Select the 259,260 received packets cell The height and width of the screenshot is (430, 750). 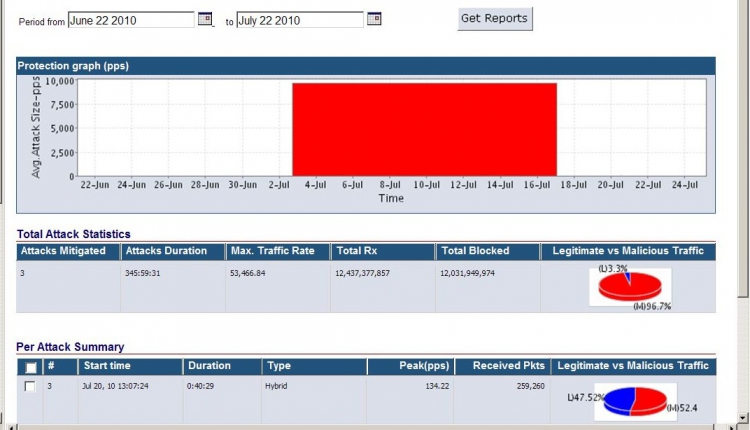coord(530,386)
